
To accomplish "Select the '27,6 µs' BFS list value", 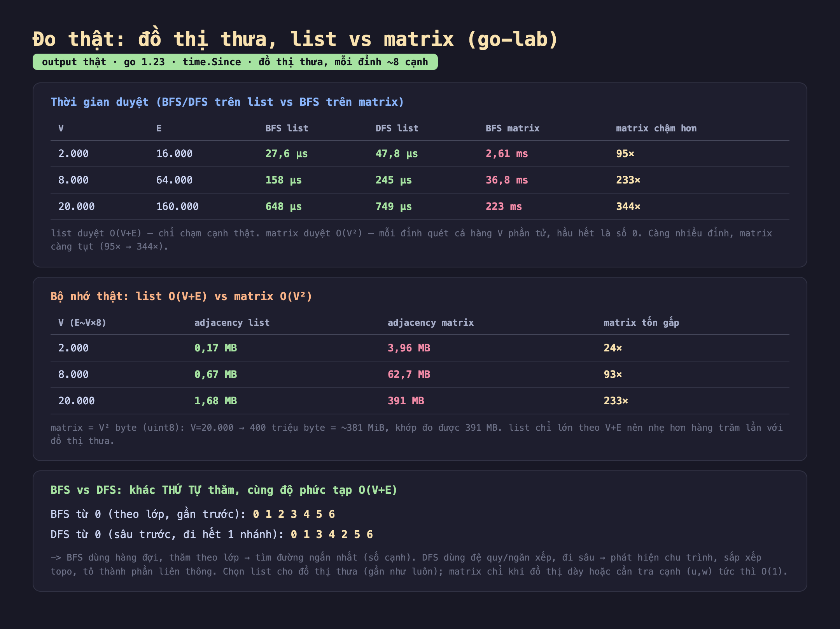I will click(287, 154).
